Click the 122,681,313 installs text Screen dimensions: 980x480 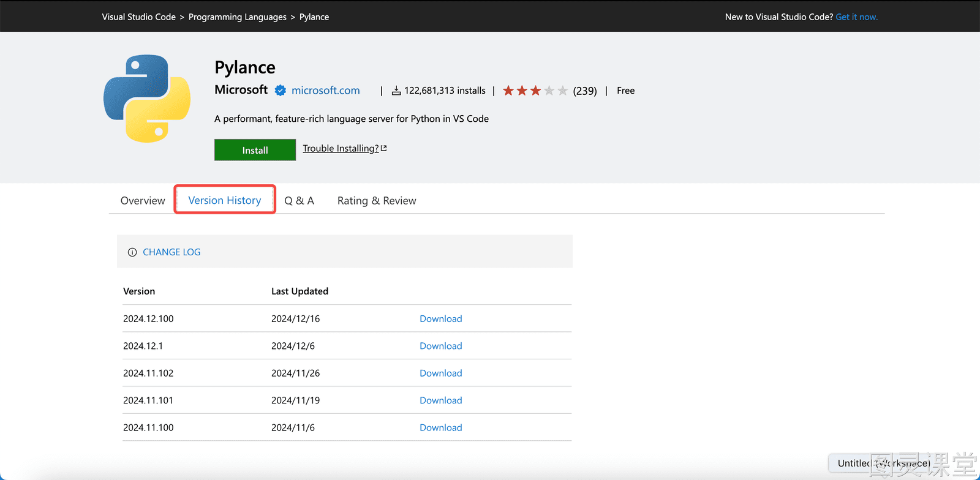click(445, 91)
